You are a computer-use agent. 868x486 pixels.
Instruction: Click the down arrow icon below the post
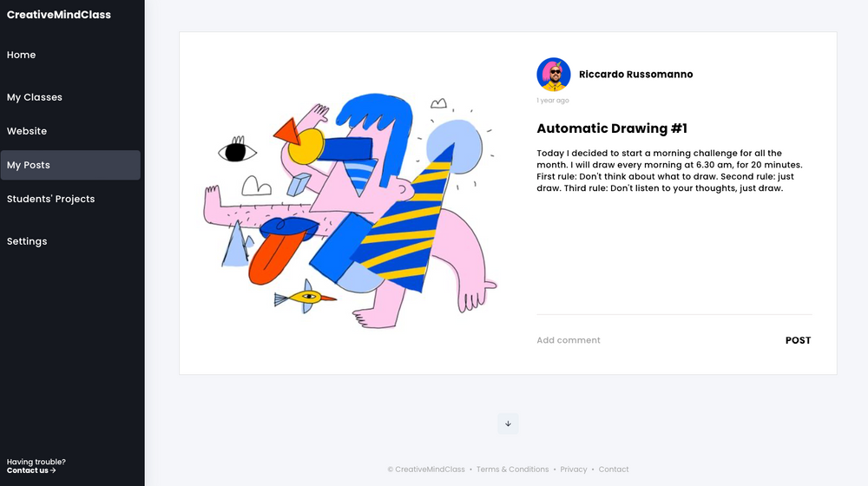(x=508, y=424)
